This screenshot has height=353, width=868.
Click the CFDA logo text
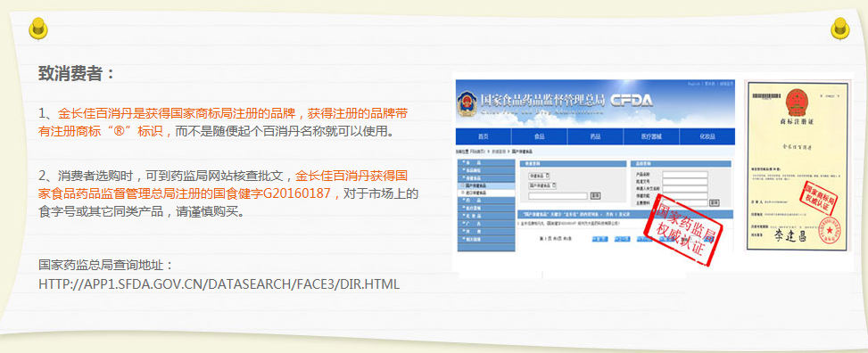coord(631,100)
